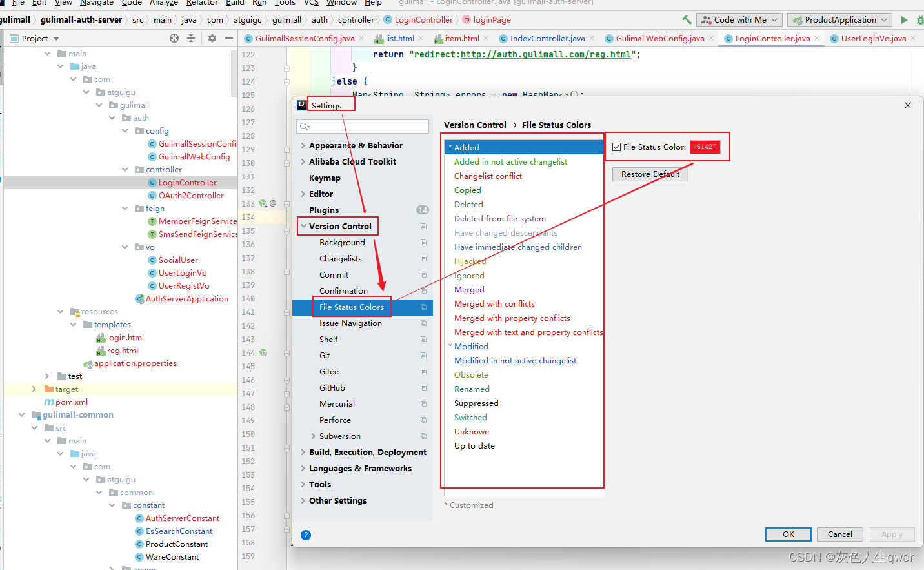Click the Restore Default button
This screenshot has width=924, height=570.
pyautogui.click(x=650, y=174)
